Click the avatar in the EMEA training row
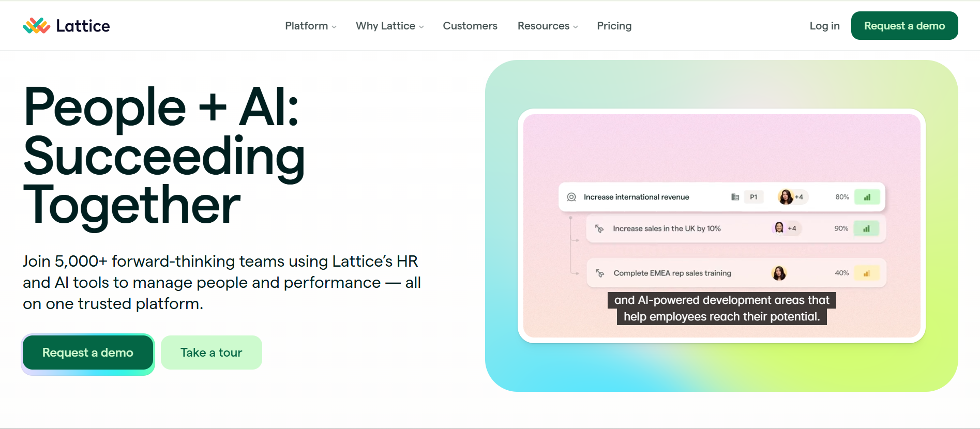The height and width of the screenshot is (429, 980). tap(779, 273)
